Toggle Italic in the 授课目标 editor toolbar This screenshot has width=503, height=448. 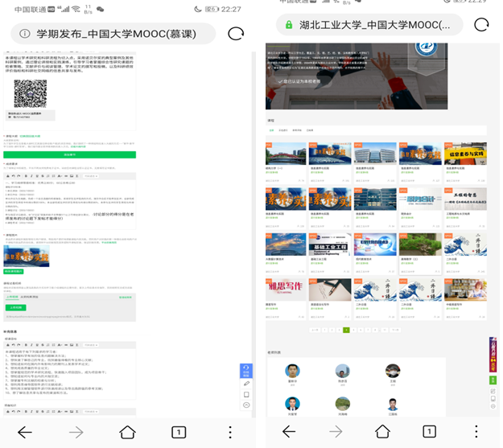(x=31, y=345)
